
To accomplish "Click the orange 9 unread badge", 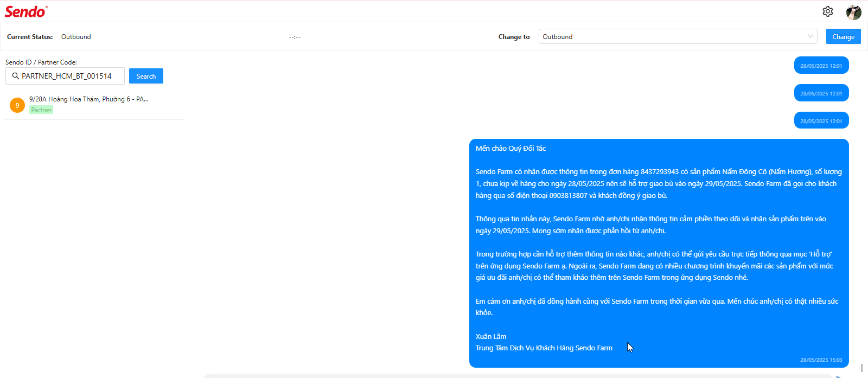I will pos(17,105).
